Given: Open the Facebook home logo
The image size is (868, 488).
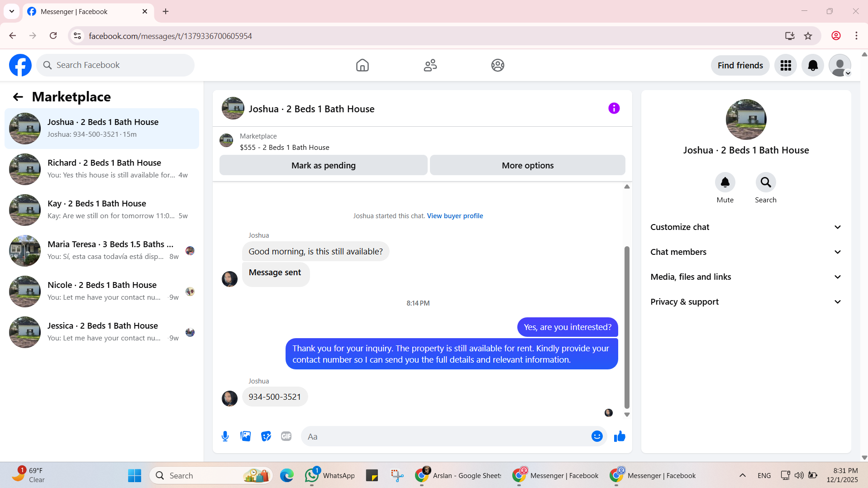Looking at the screenshot, I should point(20,65).
